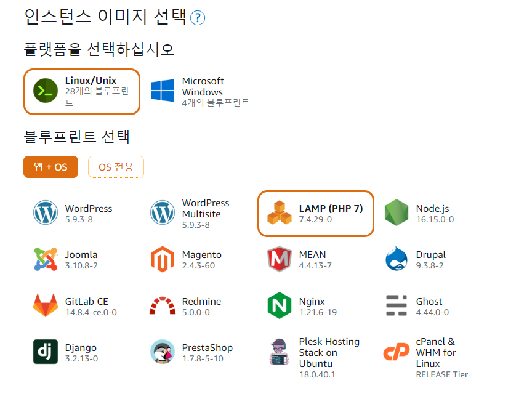Choose the WordPress 5.9.3-8 blueprint icon

tap(46, 212)
